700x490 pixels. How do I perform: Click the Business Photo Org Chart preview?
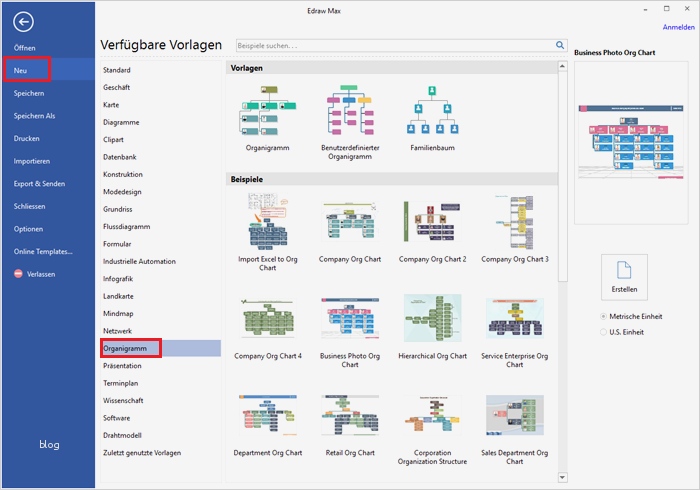631,143
